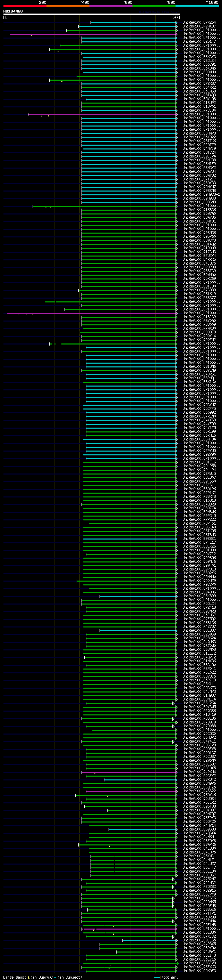Screen dimensions: 222x980
Task: Select the UniRef100_Q54XK2 hit label
Action: point(199,88)
